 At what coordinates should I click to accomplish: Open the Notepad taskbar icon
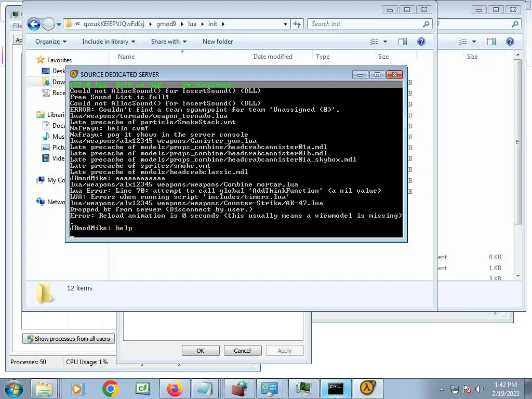pos(205,389)
